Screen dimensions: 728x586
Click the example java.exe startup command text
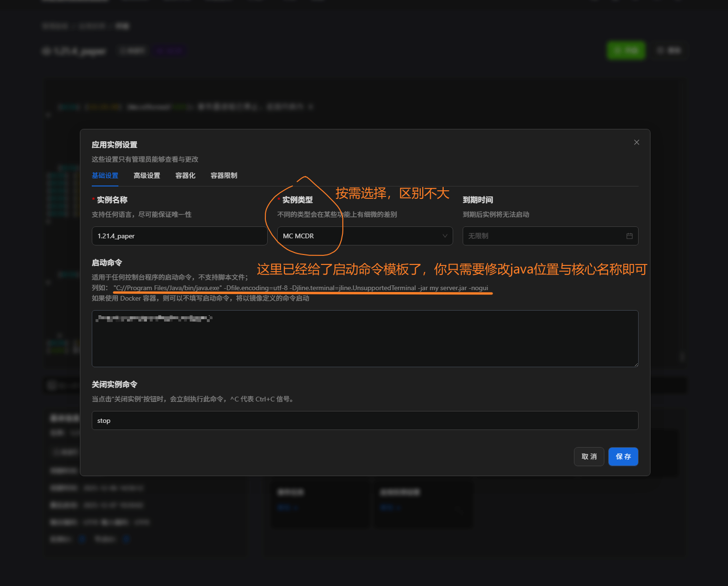click(x=301, y=288)
